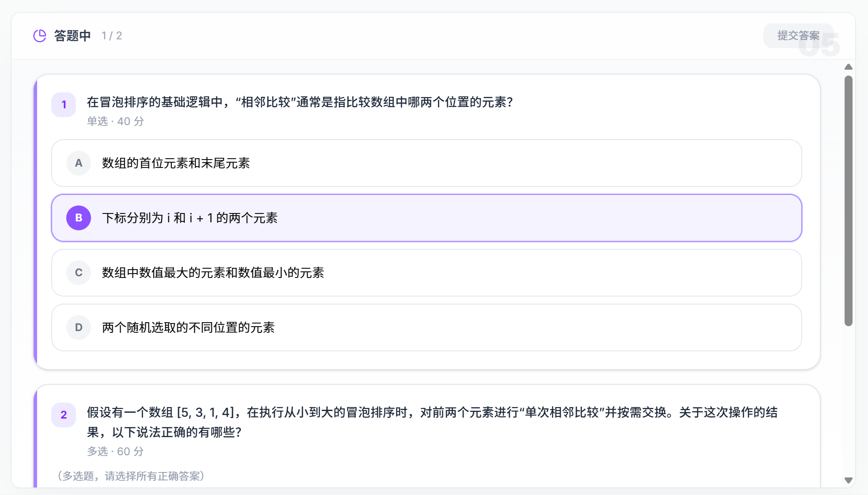Click the circular D option marker
The width and height of the screenshot is (868, 495).
pos(78,327)
